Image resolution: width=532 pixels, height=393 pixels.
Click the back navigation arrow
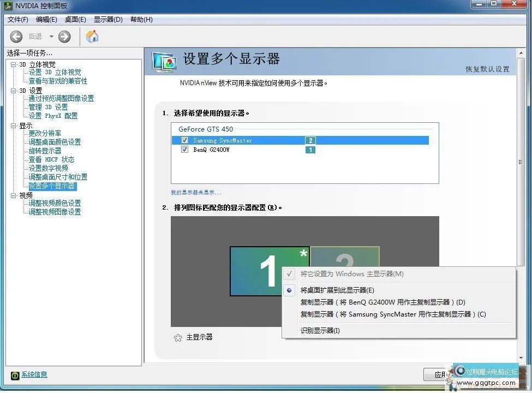click(x=16, y=37)
